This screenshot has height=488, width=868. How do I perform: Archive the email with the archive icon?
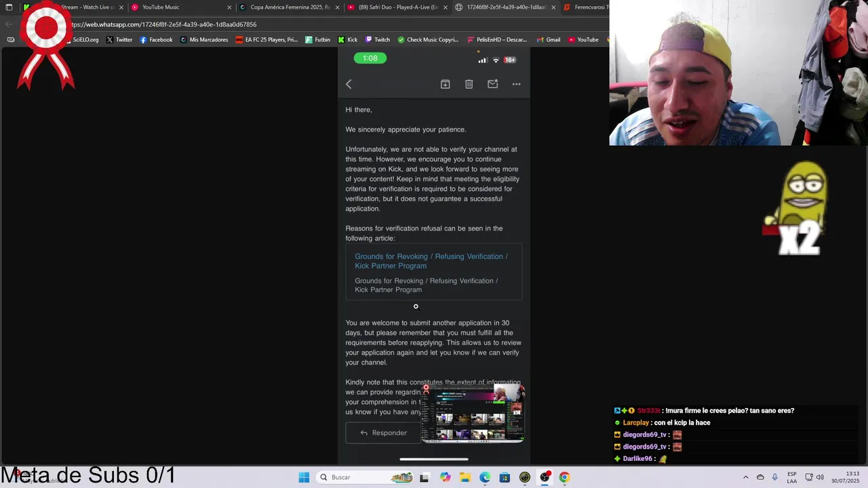tap(445, 84)
